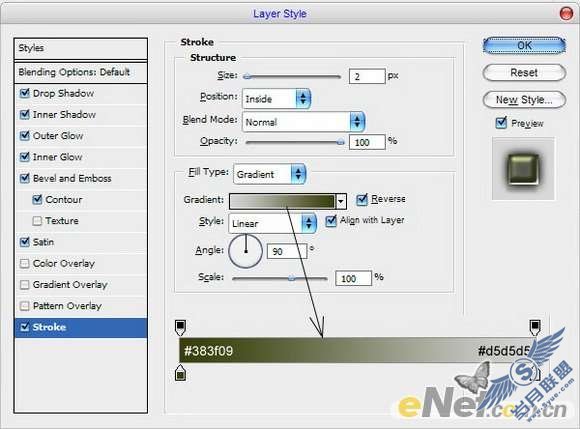
Task: Close the Layer Style dialog
Action: 566,14
